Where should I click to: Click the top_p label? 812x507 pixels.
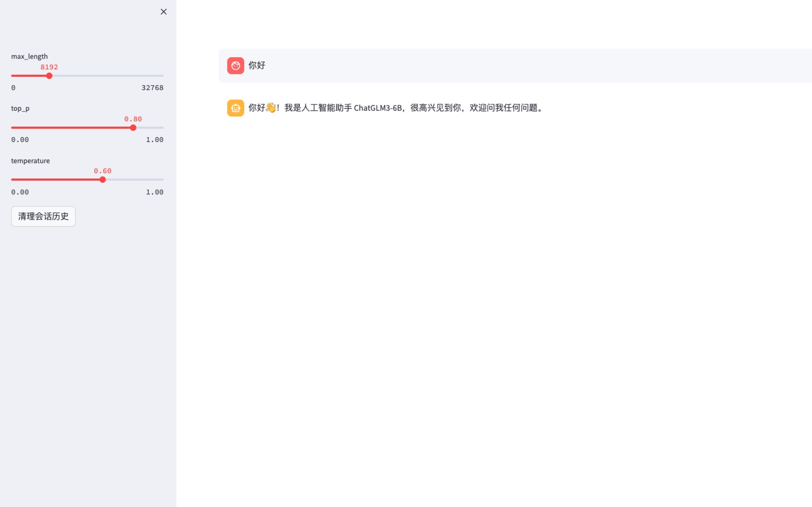tap(20, 109)
